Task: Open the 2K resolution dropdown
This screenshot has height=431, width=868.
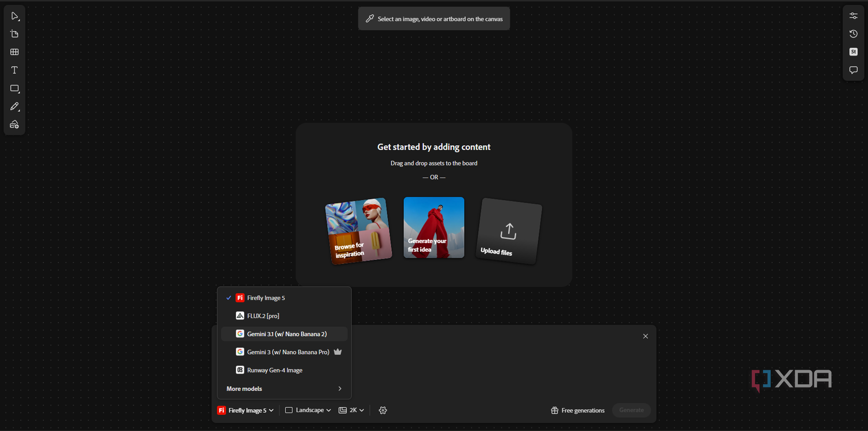Action: (x=351, y=410)
